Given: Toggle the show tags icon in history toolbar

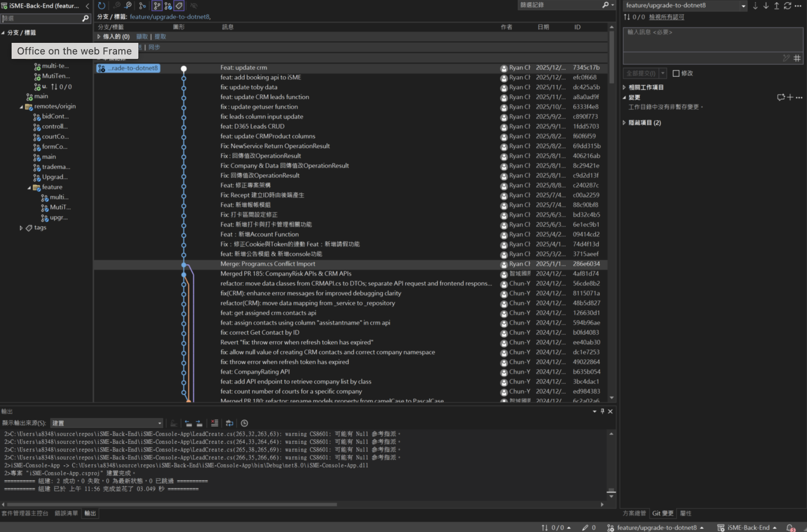Looking at the screenshot, I should pos(179,6).
